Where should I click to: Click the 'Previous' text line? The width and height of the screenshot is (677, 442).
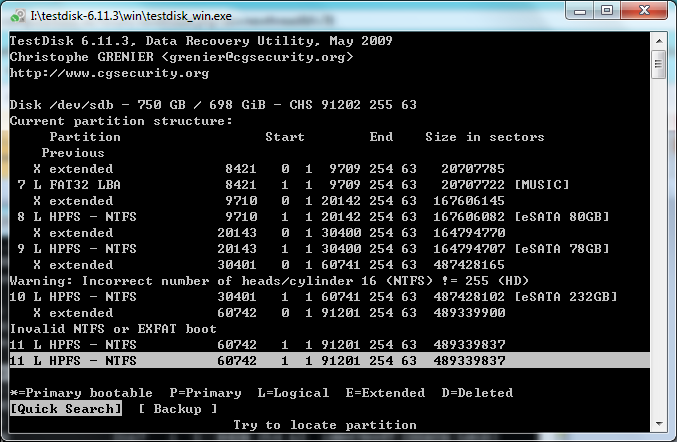[x=73, y=153]
